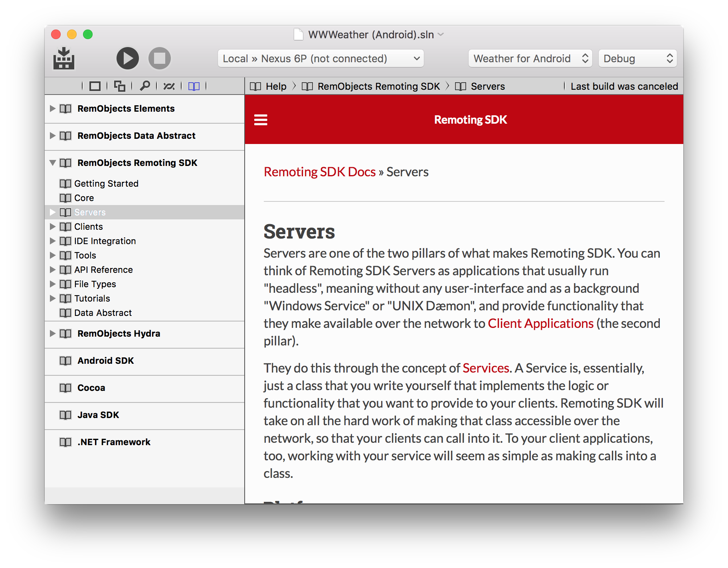The height and width of the screenshot is (568, 728).
Task: Switch to the Projects pane icon
Action: point(95,86)
